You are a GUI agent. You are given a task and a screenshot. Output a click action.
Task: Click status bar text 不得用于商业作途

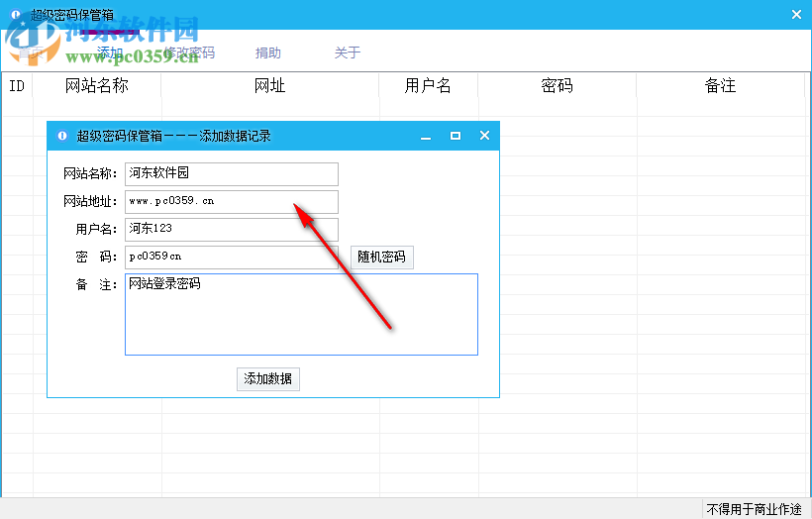click(754, 509)
